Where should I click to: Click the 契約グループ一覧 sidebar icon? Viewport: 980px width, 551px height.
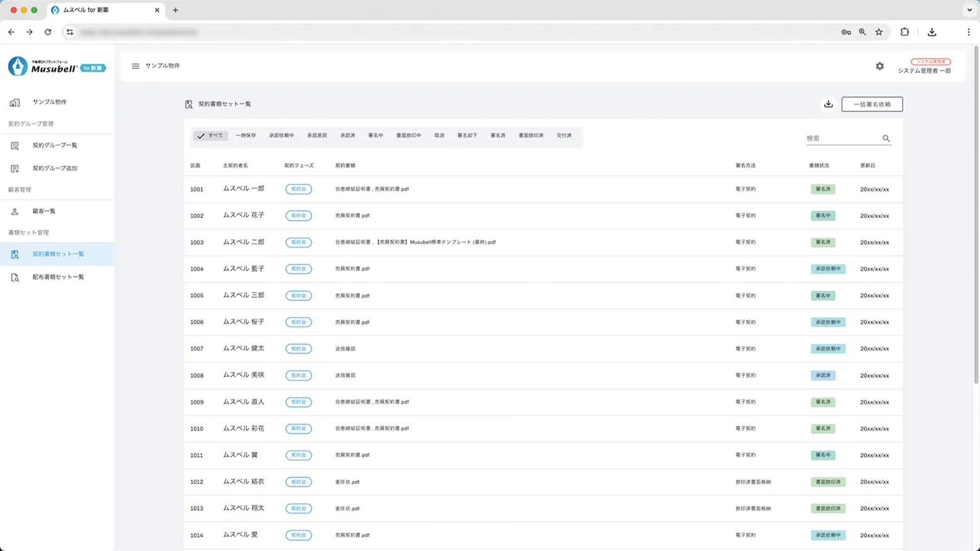(x=15, y=146)
